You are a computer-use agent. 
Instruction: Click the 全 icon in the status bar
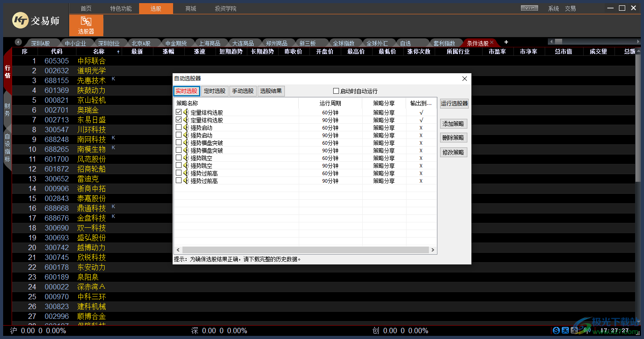[x=573, y=331]
